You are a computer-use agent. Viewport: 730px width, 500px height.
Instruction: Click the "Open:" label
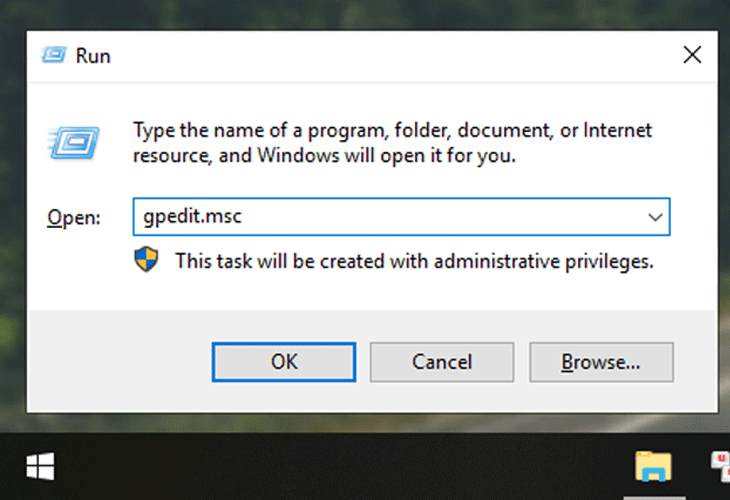pos(74,218)
